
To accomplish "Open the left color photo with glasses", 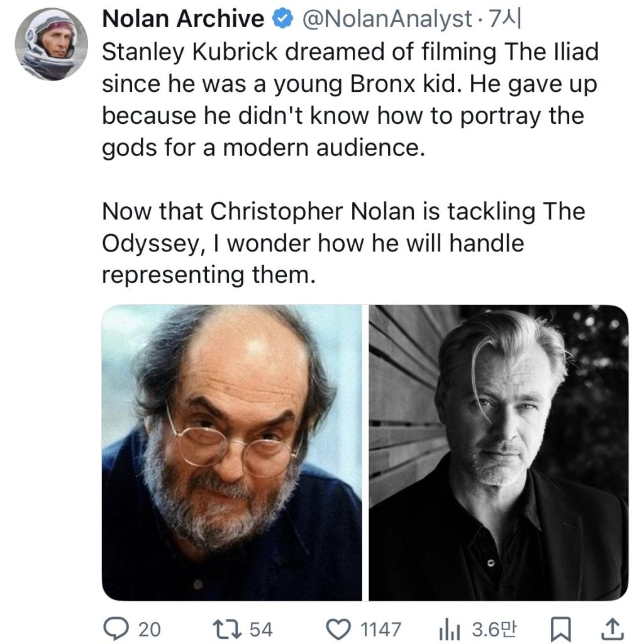I will [232, 452].
